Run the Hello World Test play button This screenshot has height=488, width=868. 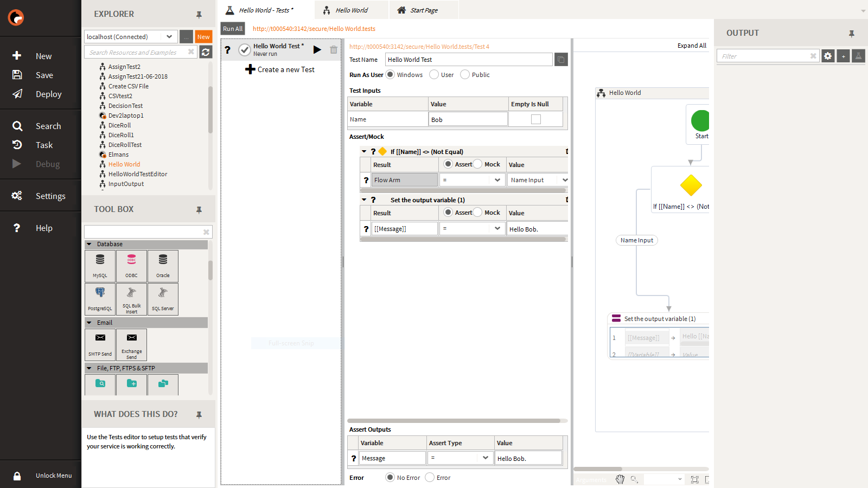click(x=317, y=50)
